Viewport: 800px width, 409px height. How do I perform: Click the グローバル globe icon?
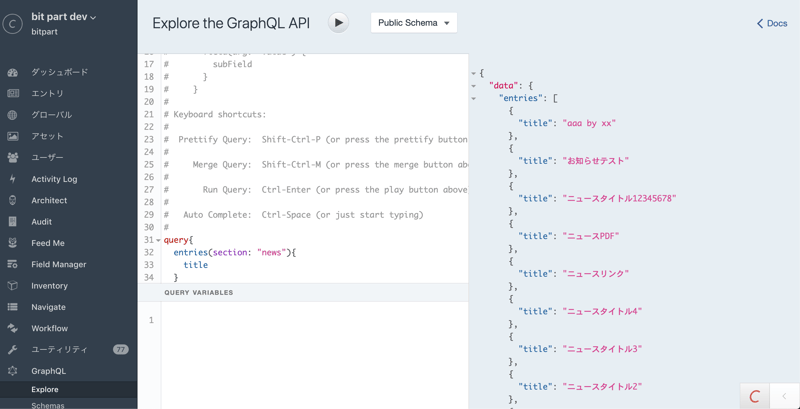13,115
